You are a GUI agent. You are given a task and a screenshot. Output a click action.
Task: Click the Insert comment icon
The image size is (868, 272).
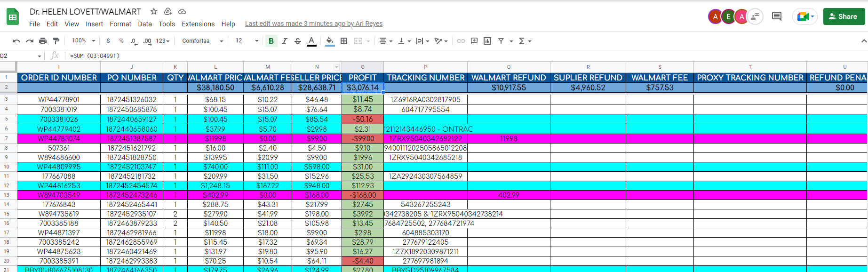pyautogui.click(x=474, y=41)
